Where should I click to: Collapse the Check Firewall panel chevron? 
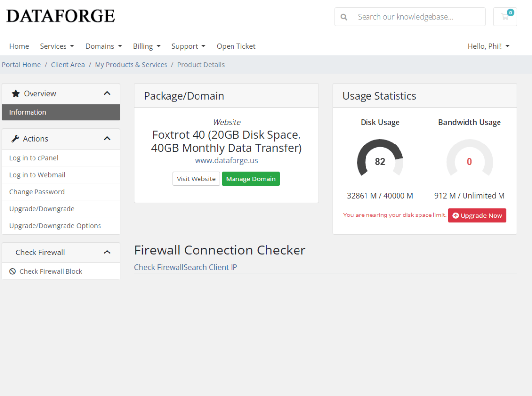[107, 252]
